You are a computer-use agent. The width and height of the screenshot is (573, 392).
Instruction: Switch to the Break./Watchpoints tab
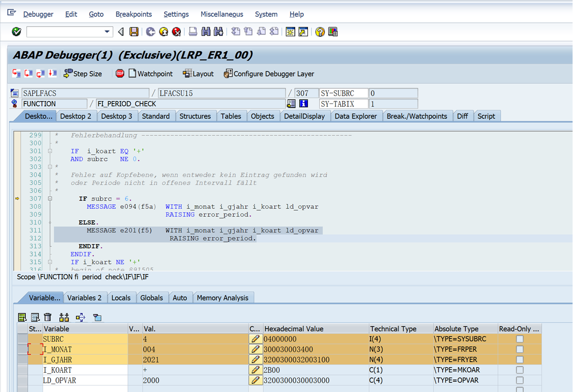pyautogui.click(x=417, y=116)
